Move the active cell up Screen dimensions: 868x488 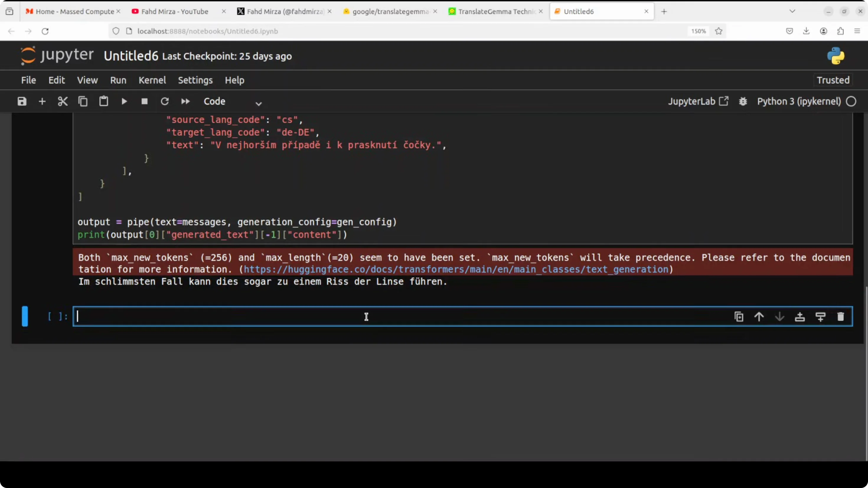pos(759,317)
